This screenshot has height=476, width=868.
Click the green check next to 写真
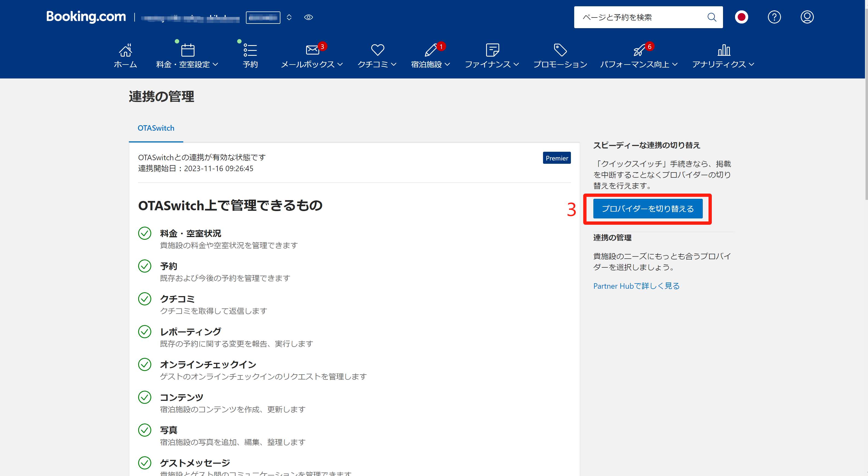click(144, 430)
